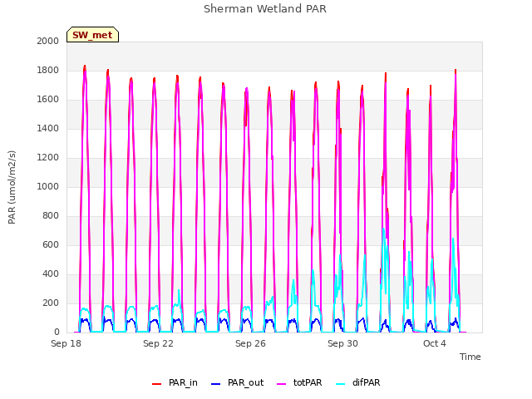Click the Sep 22 x-axis tick label
532x399 pixels.
tap(158, 343)
